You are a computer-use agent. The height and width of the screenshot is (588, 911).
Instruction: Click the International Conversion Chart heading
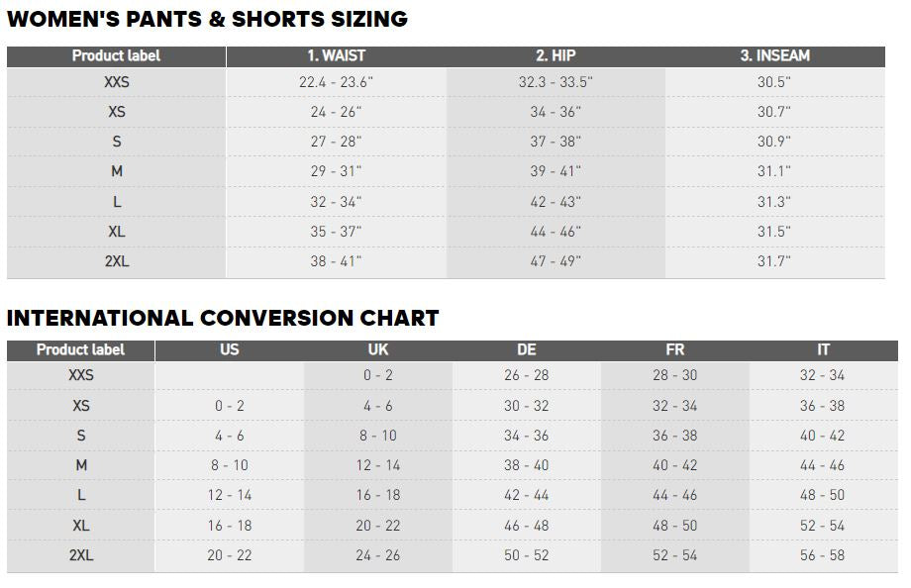click(x=223, y=319)
